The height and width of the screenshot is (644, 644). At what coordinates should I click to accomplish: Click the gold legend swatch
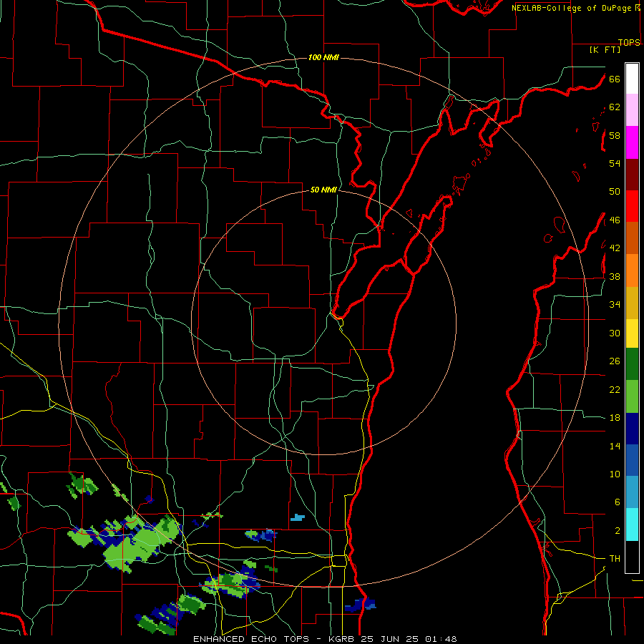click(632, 303)
